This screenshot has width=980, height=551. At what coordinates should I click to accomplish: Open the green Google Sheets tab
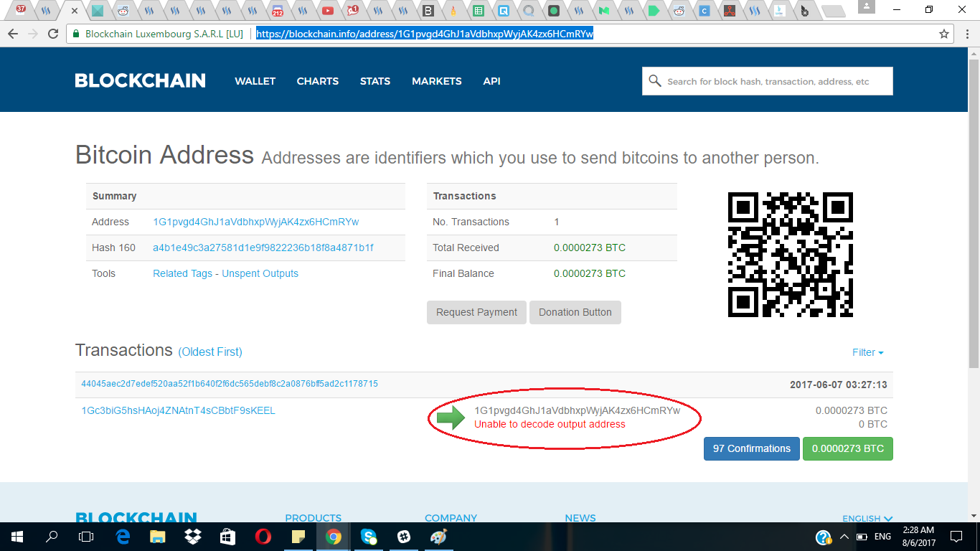click(478, 11)
